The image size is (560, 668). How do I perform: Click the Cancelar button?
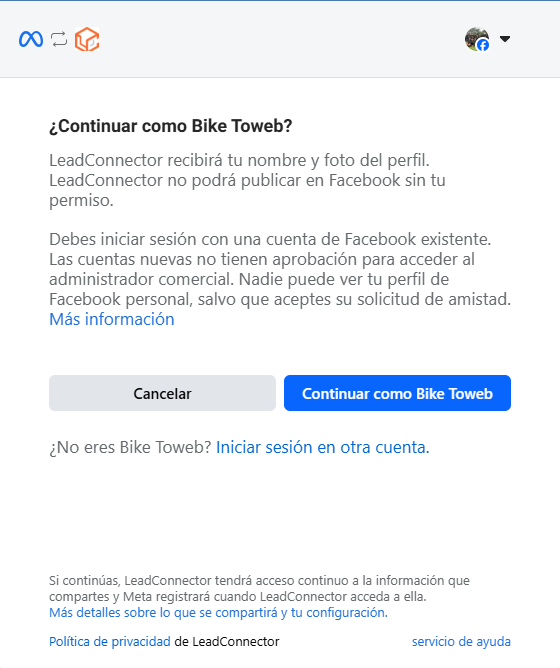coord(162,393)
